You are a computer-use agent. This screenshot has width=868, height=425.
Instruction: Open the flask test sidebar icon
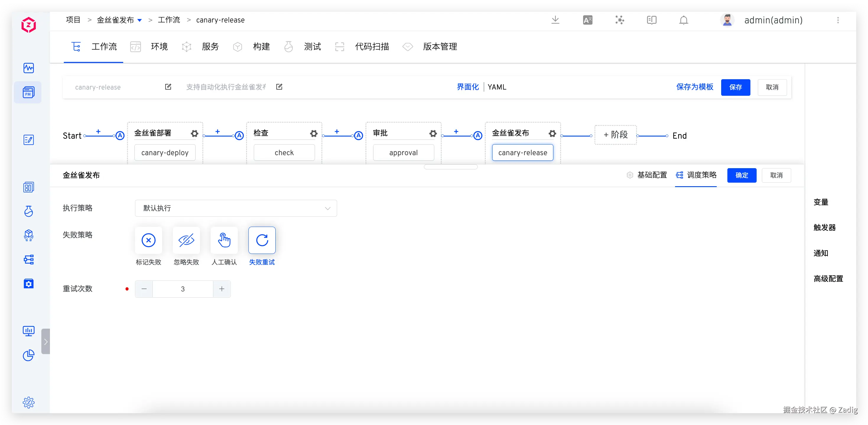pos(29,211)
